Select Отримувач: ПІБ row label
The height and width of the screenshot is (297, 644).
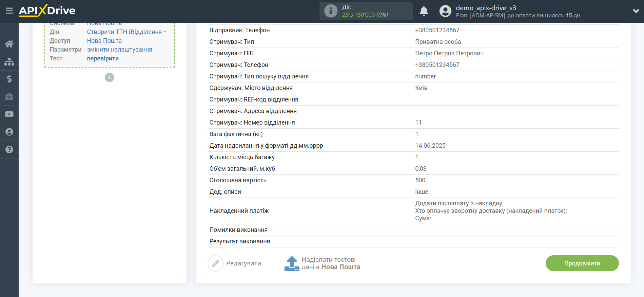coord(231,53)
